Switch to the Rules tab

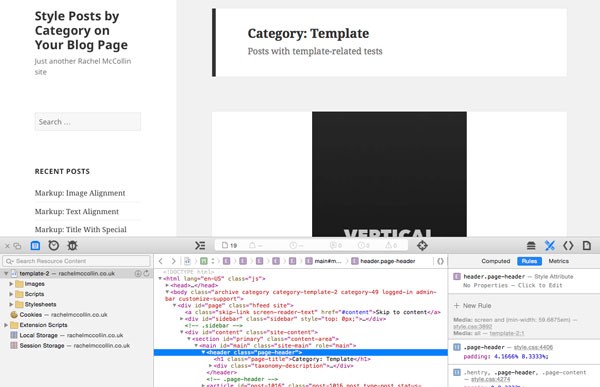tap(529, 261)
